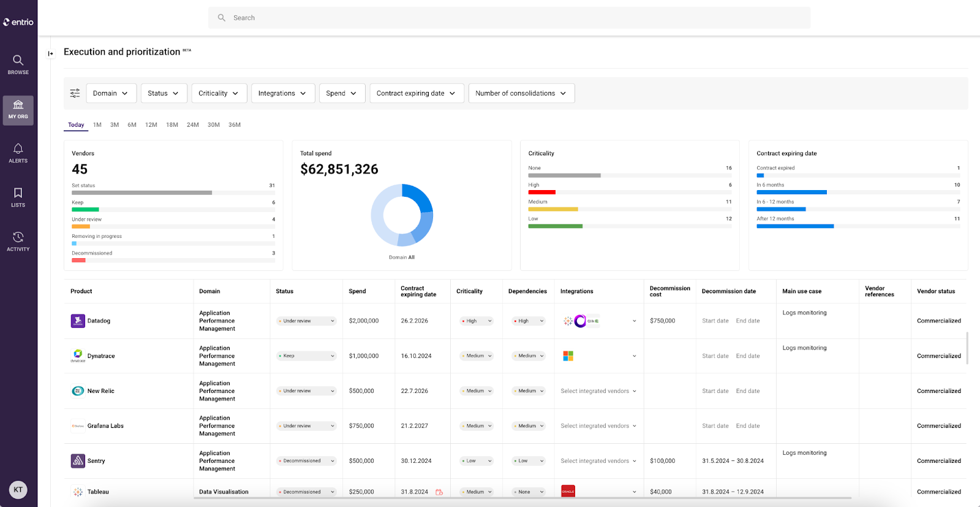
Task: Click the filter sliders icon
Action: (x=75, y=93)
